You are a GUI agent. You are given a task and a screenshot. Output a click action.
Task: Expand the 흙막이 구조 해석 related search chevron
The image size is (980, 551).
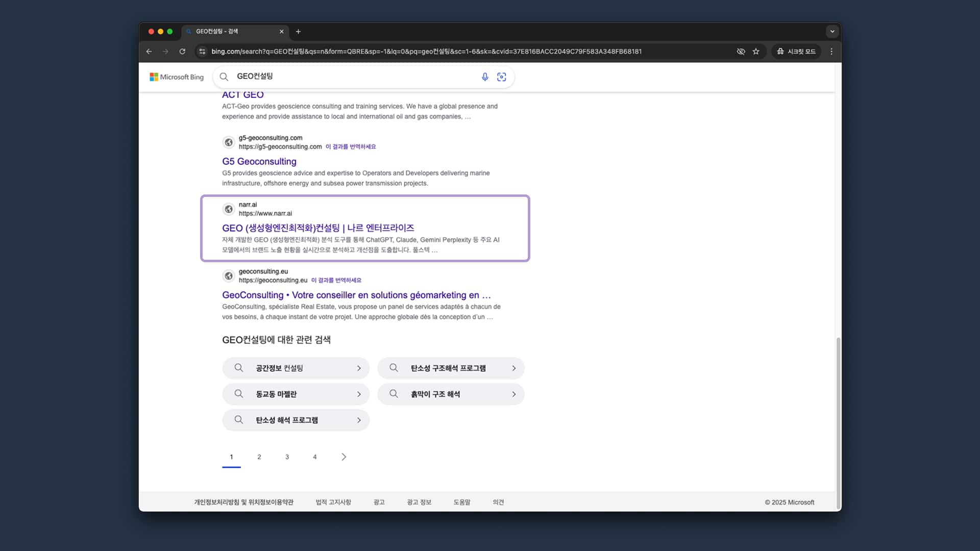click(514, 394)
